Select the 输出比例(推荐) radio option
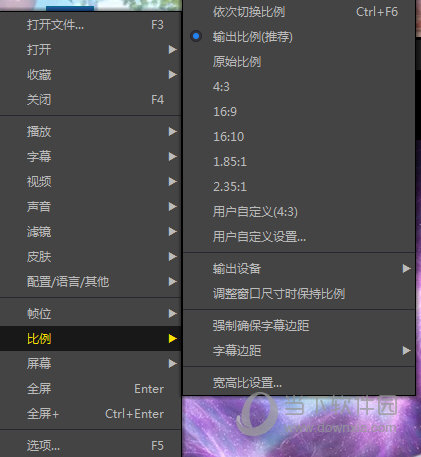421x457 pixels. coord(299,37)
